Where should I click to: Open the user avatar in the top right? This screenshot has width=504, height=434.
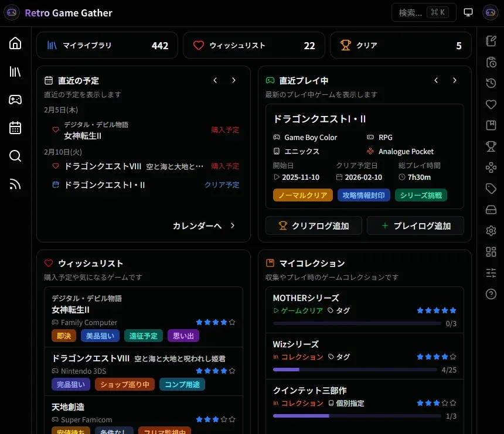[x=490, y=12]
